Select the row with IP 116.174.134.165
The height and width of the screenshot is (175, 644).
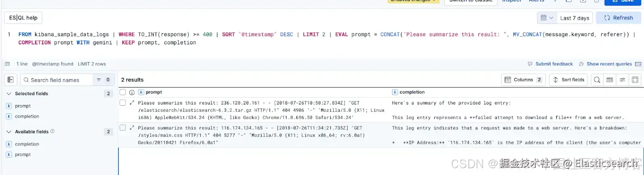pos(123,128)
